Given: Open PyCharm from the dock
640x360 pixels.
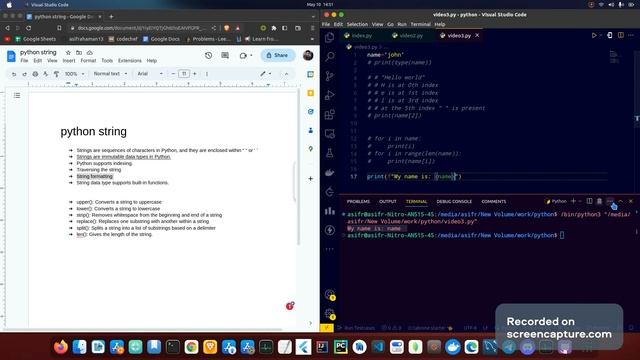Looking at the screenshot, I should [340, 347].
